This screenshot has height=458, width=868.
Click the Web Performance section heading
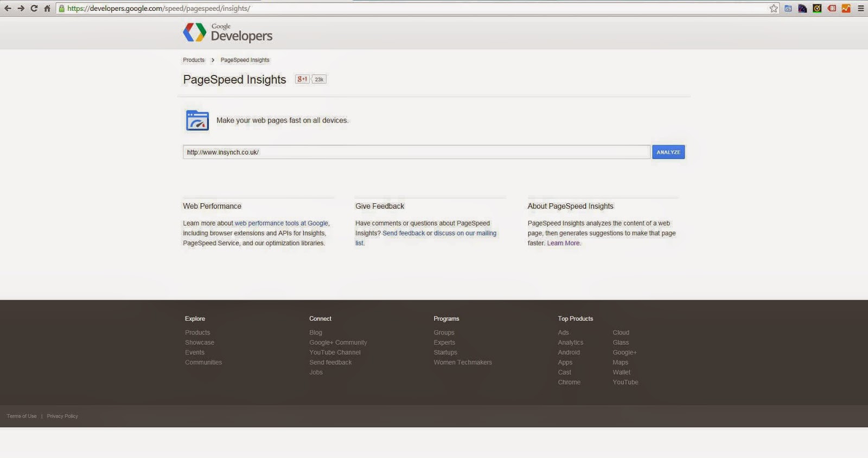point(212,206)
